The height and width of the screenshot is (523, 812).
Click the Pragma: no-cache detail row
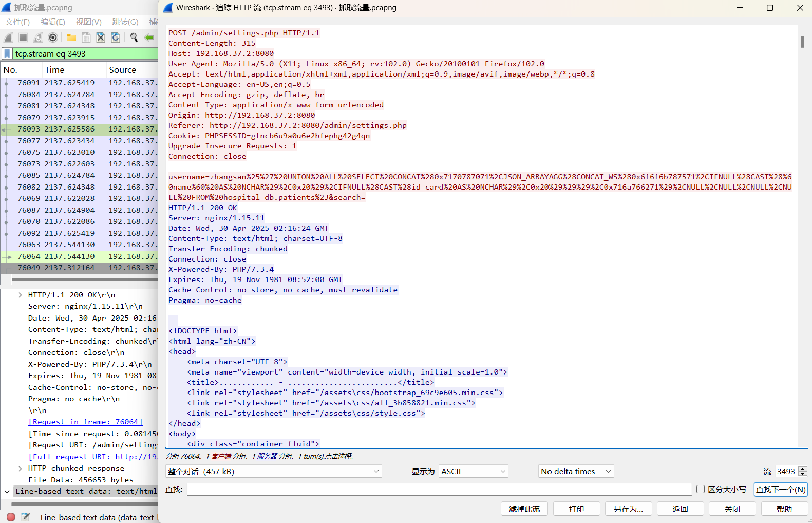tap(74, 399)
